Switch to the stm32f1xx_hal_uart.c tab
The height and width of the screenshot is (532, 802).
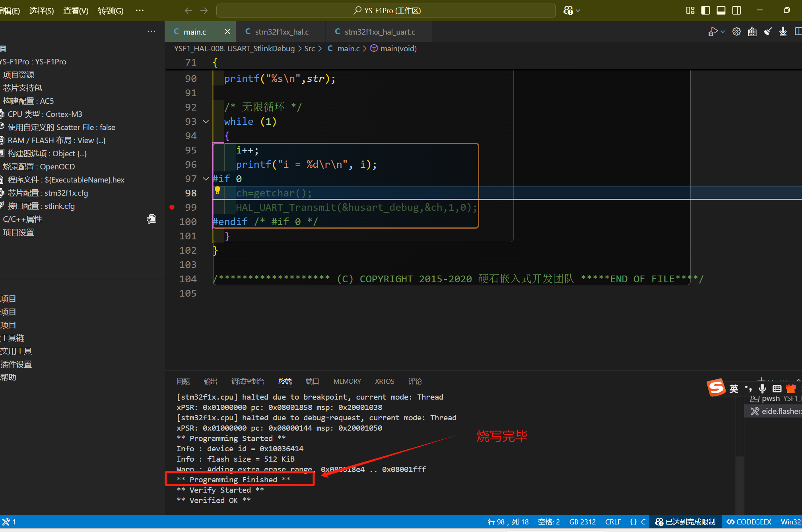tap(379, 32)
